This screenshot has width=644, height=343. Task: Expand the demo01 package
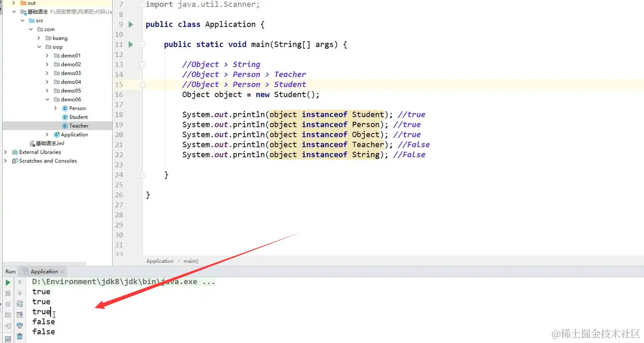click(x=47, y=56)
